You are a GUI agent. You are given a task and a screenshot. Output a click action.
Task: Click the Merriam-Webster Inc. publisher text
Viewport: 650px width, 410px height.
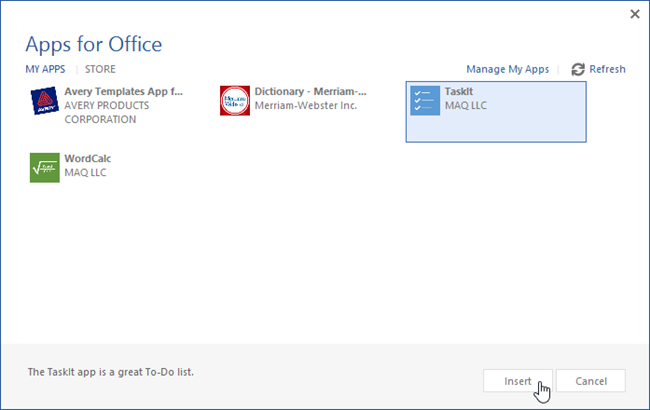pyautogui.click(x=306, y=106)
